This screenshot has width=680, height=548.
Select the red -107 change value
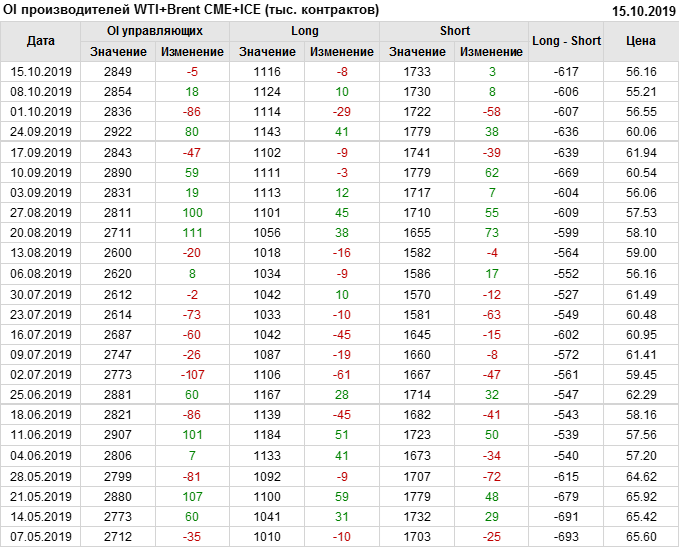(x=192, y=374)
